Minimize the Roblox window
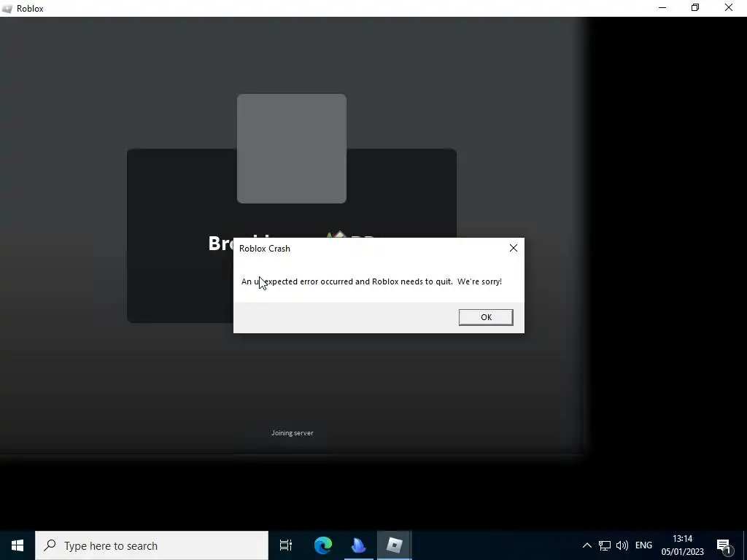This screenshot has width=747, height=560. pos(662,8)
